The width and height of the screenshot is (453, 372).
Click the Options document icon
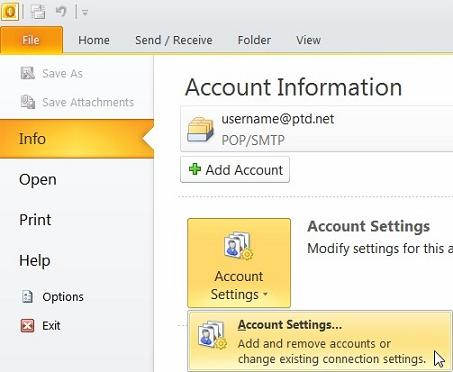[x=27, y=296]
